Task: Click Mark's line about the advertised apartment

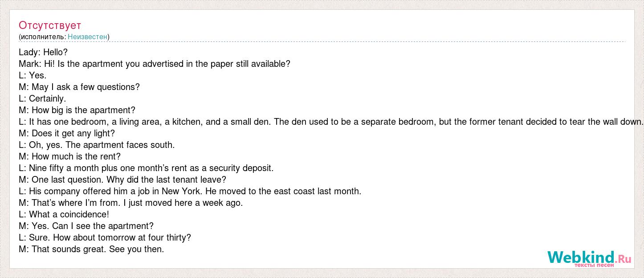Action: (x=155, y=64)
